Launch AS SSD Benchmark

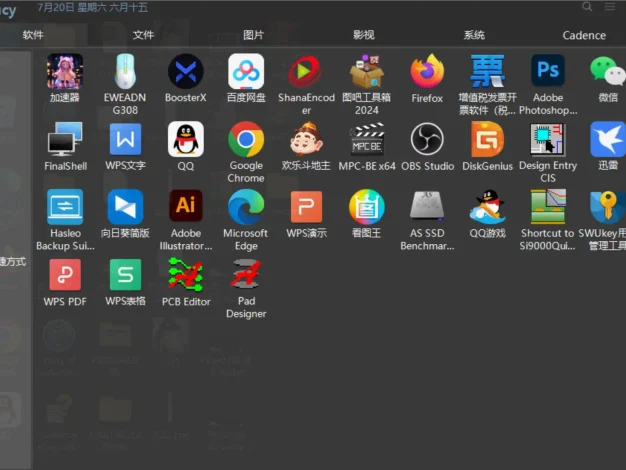click(427, 206)
